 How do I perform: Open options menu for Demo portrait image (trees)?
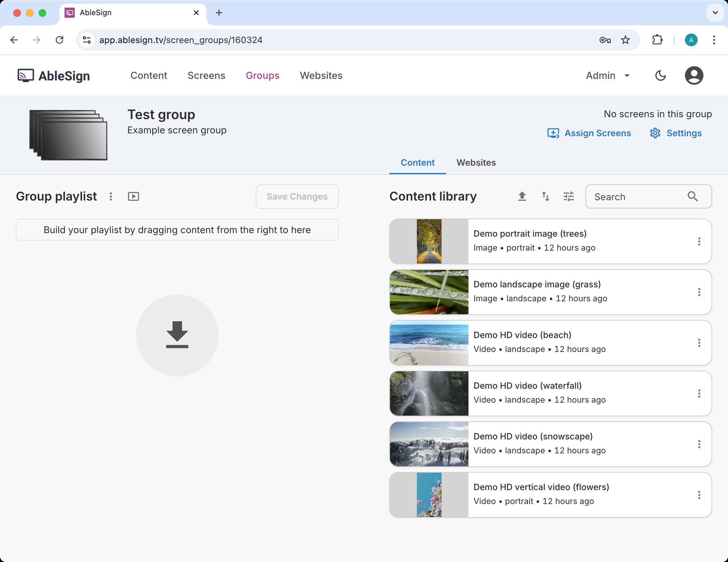pyautogui.click(x=699, y=241)
